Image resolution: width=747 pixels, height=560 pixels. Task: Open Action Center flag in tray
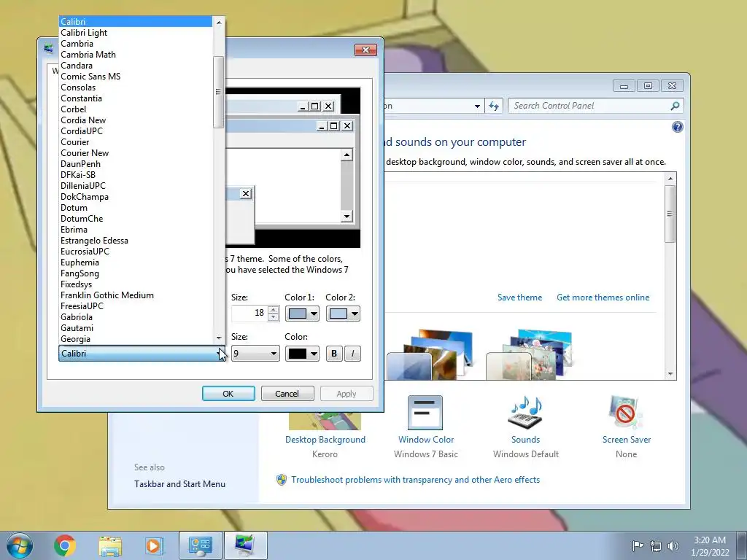click(638, 545)
